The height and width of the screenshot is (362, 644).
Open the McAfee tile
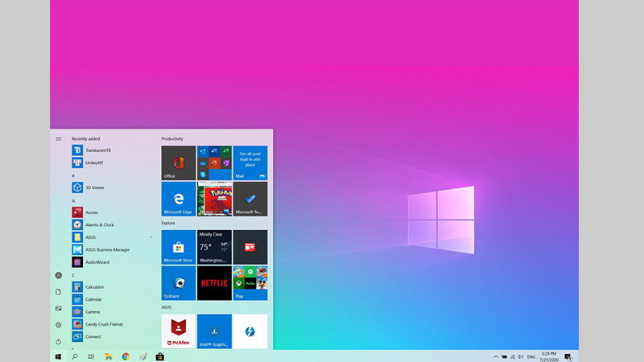[x=178, y=331]
